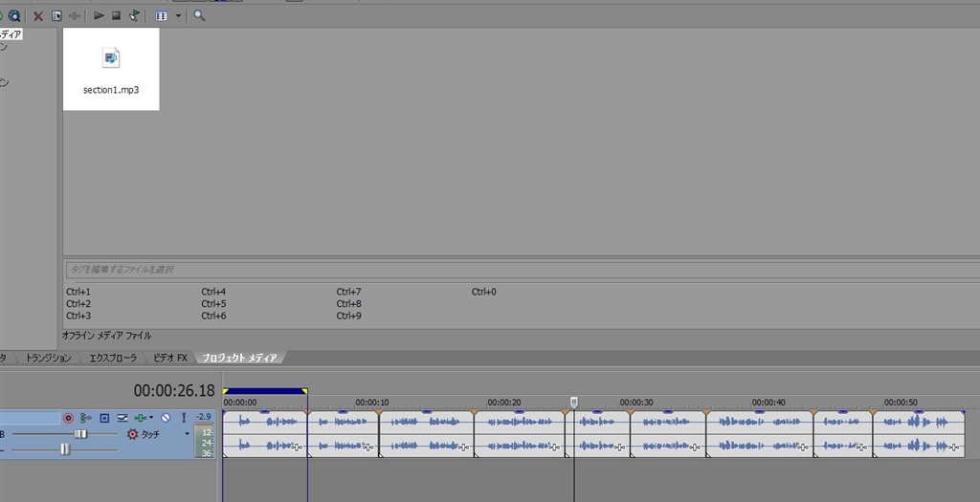Select the section1.mp3 media thumbnail
The width and height of the screenshot is (980, 502).
coord(111,69)
